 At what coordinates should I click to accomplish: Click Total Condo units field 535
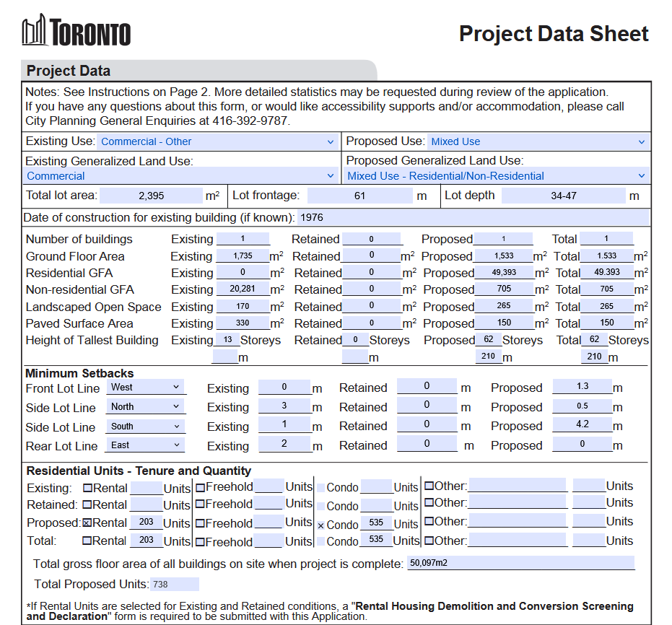pyautogui.click(x=376, y=539)
